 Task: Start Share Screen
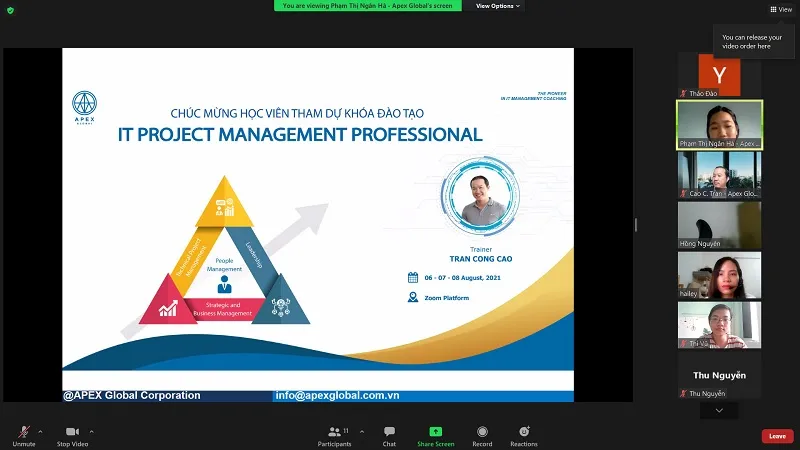coord(436,436)
